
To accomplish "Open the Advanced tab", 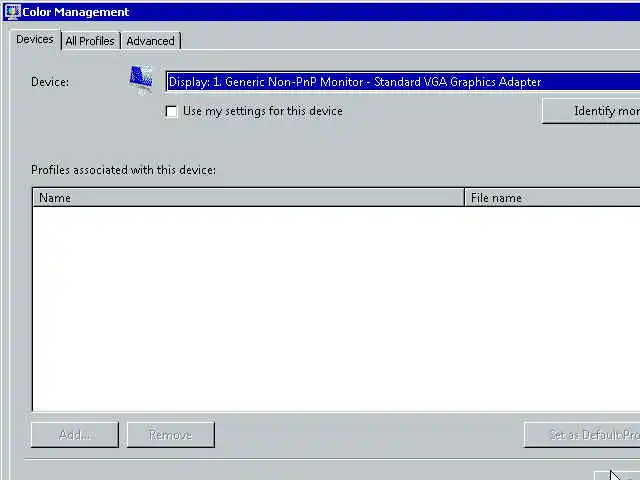I will pos(151,41).
